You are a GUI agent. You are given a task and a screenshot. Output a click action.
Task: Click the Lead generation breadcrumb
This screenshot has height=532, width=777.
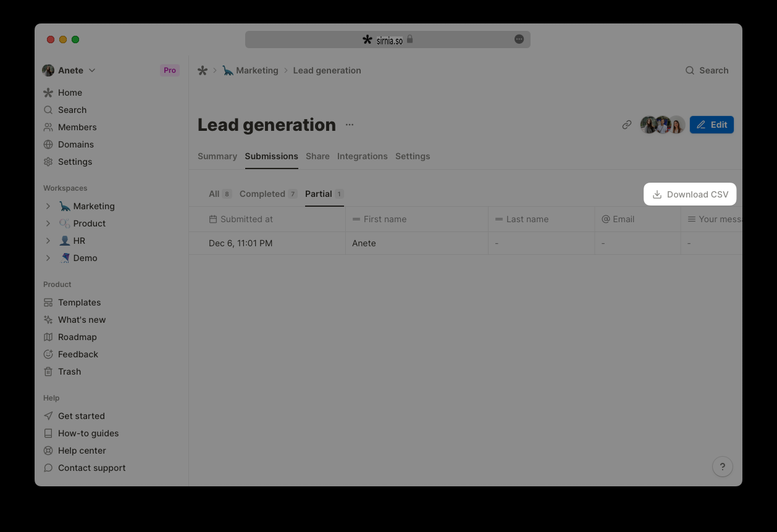[327, 70]
